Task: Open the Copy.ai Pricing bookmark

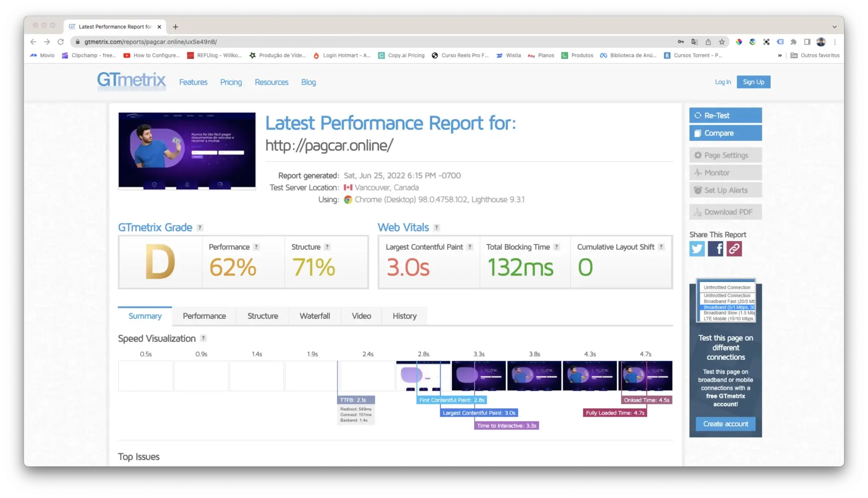Action: [401, 55]
